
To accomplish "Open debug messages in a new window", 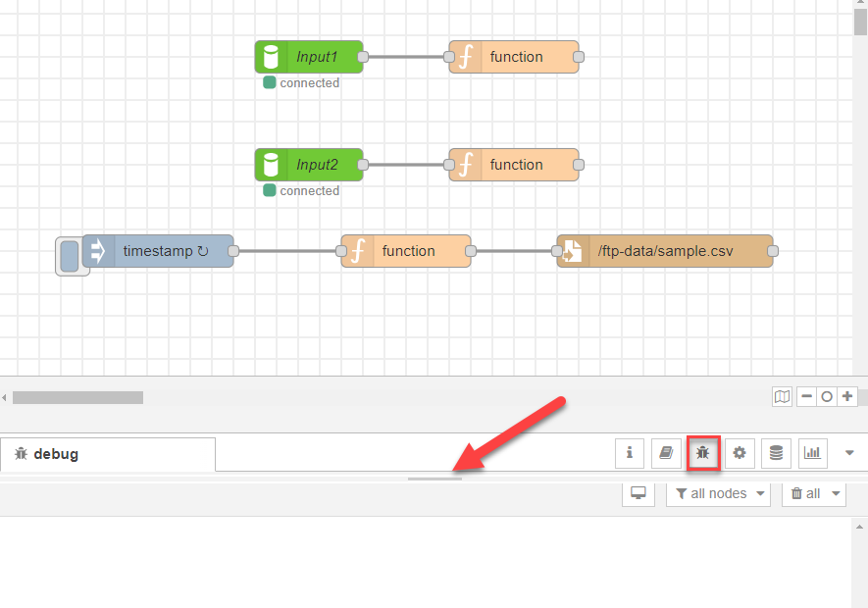I will [x=638, y=493].
